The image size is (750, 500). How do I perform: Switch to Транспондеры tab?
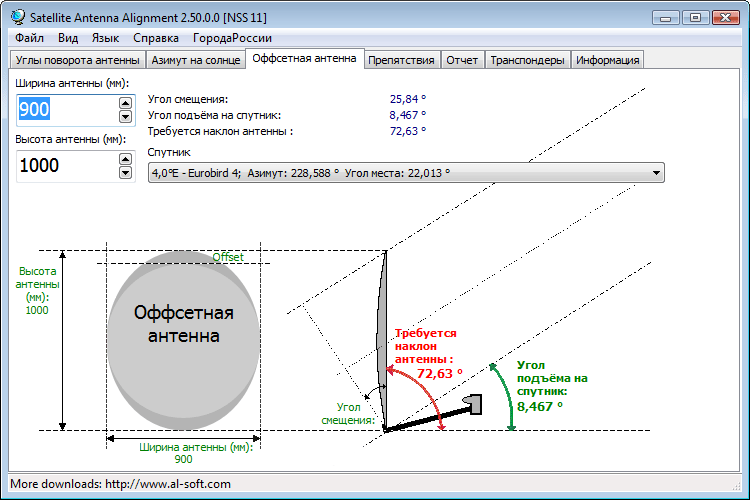527,60
